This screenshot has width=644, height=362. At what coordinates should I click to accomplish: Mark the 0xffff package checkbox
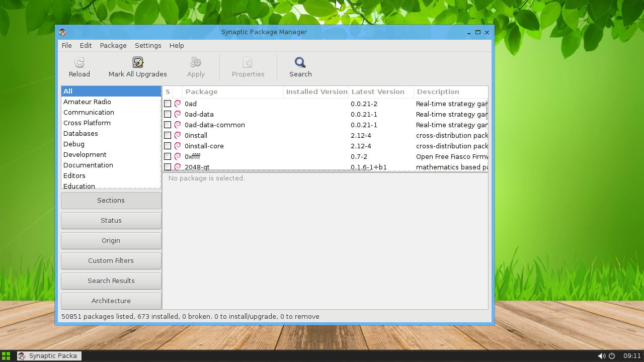click(168, 156)
